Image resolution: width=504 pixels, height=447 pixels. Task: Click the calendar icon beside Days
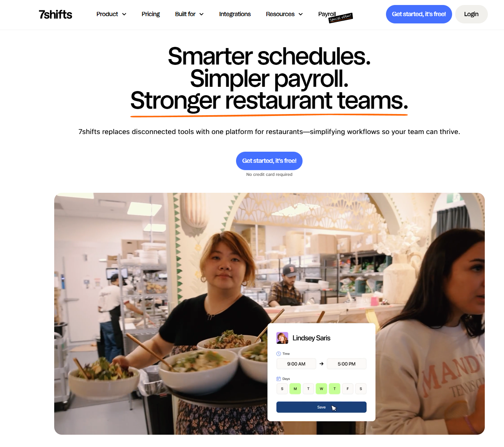coord(279,379)
